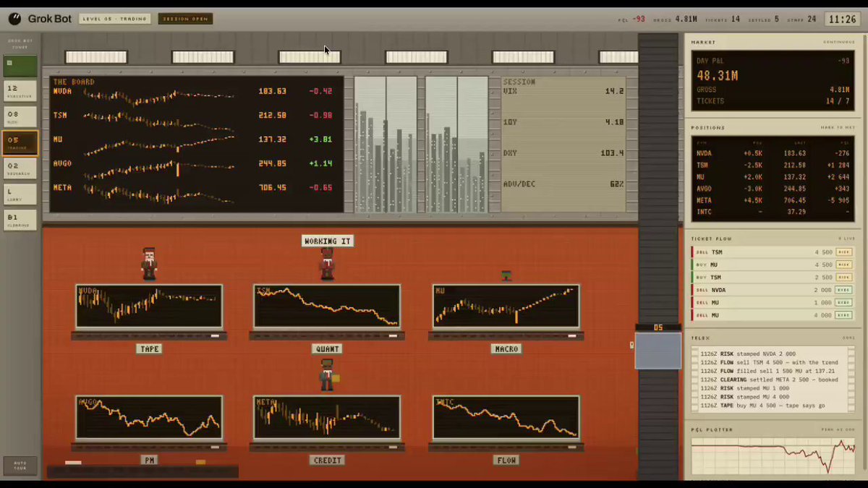Click the CREDIT desk label

coord(327,461)
